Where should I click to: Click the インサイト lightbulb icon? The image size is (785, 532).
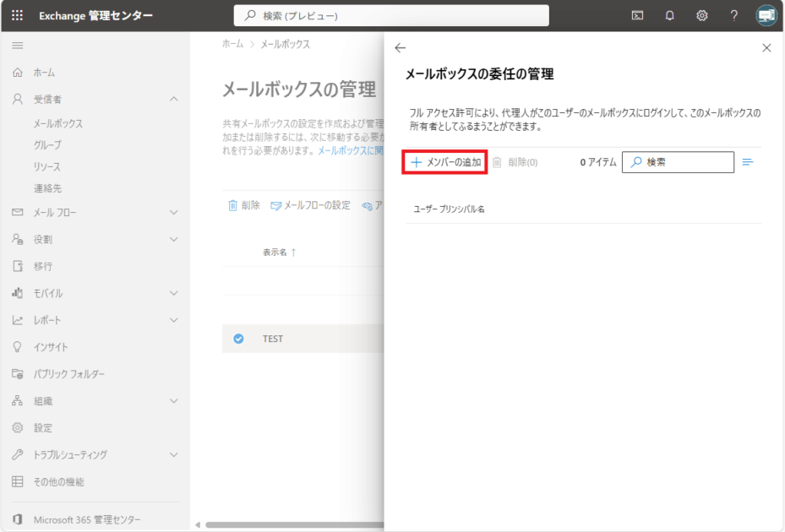point(18,347)
